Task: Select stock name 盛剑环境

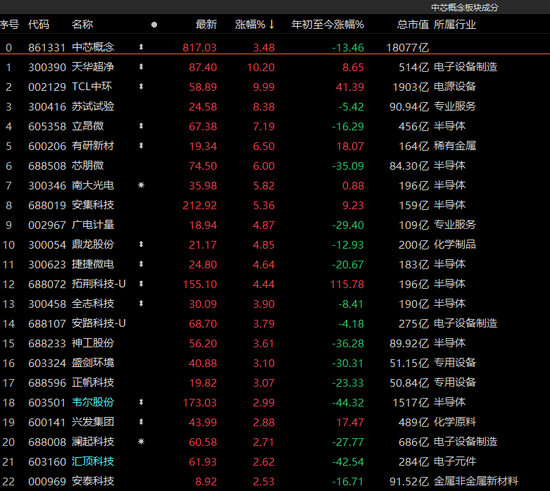Action: pyautogui.click(x=93, y=363)
